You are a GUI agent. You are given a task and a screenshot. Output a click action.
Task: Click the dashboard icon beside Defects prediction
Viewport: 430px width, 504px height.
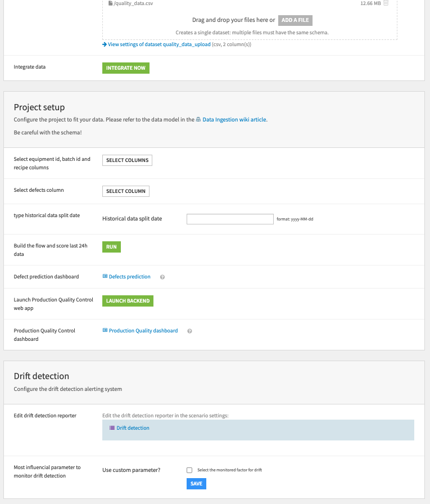coord(105,276)
